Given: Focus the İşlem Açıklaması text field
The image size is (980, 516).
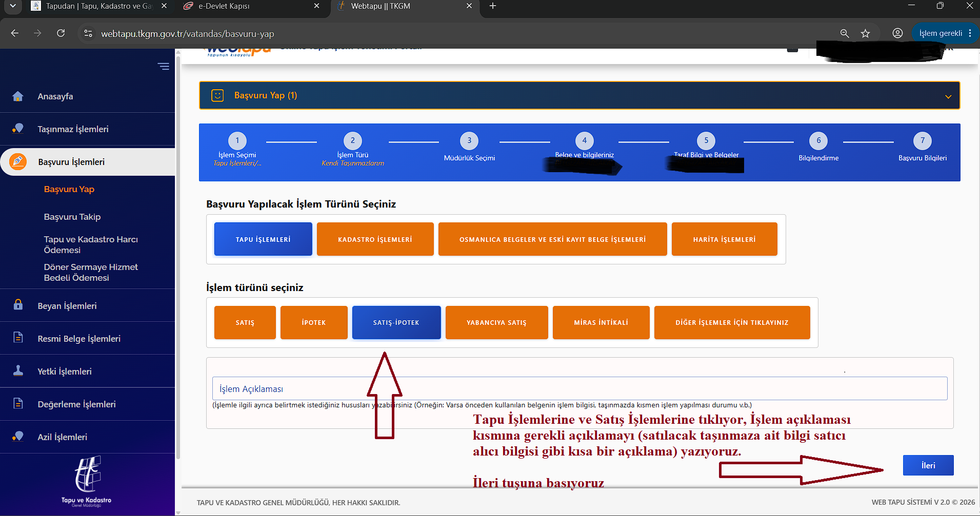Looking at the screenshot, I should point(579,388).
